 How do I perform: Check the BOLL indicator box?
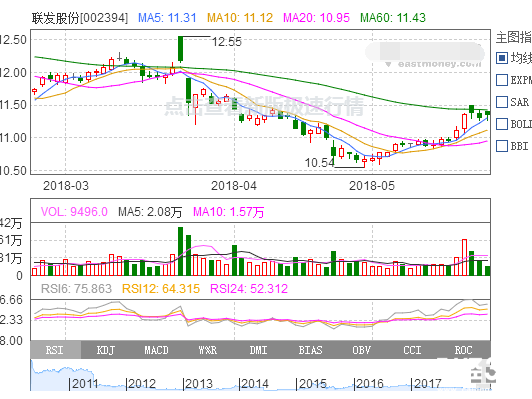502,124
